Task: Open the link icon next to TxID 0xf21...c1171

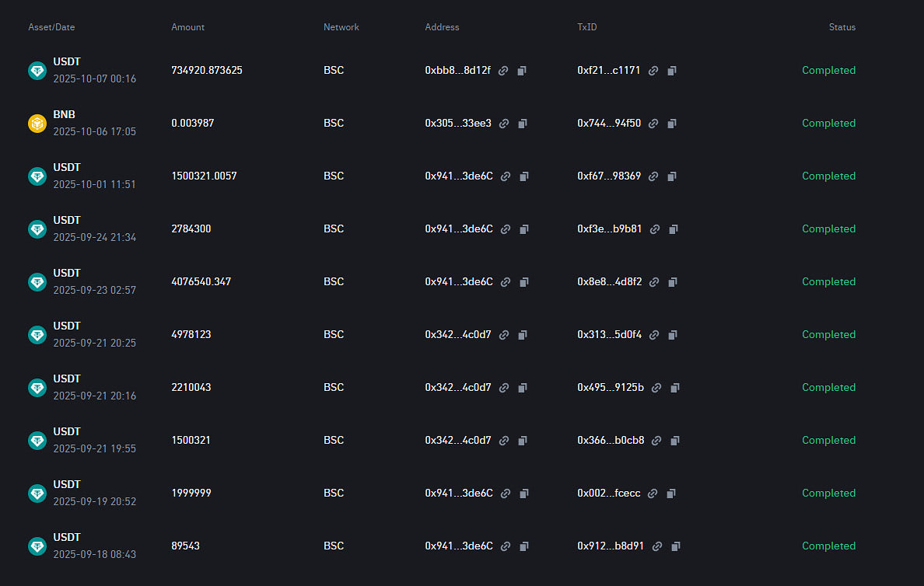Action: [653, 71]
